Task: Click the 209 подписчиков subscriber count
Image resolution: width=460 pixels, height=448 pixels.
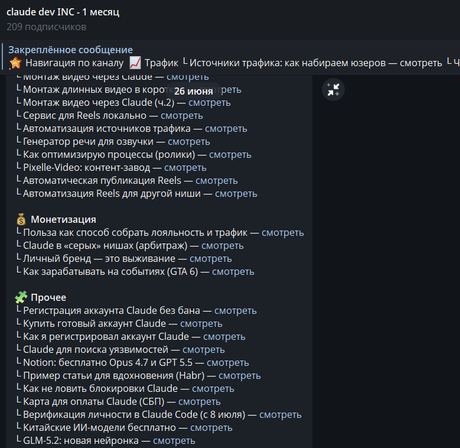Action: point(46,27)
